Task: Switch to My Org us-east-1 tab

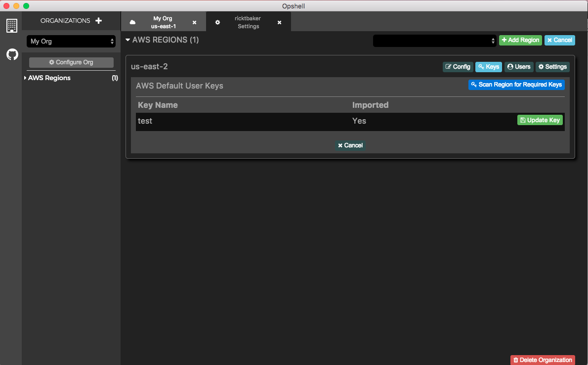Action: pyautogui.click(x=164, y=22)
